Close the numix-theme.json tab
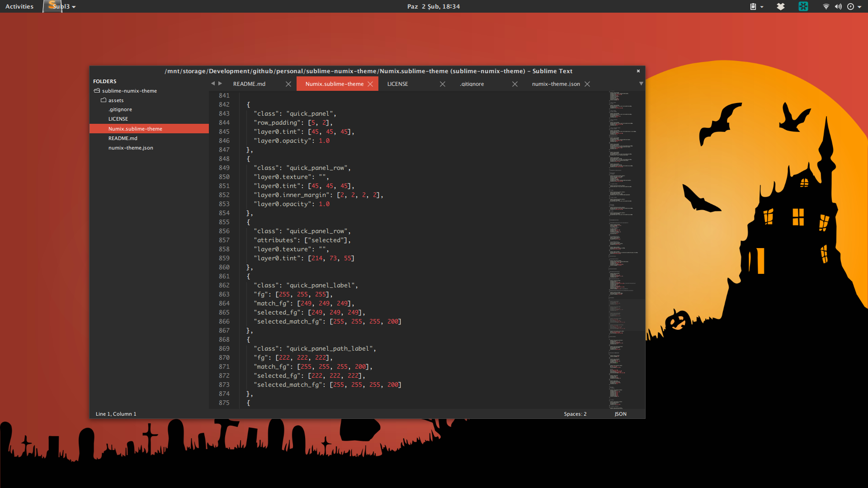The image size is (868, 488). (587, 84)
